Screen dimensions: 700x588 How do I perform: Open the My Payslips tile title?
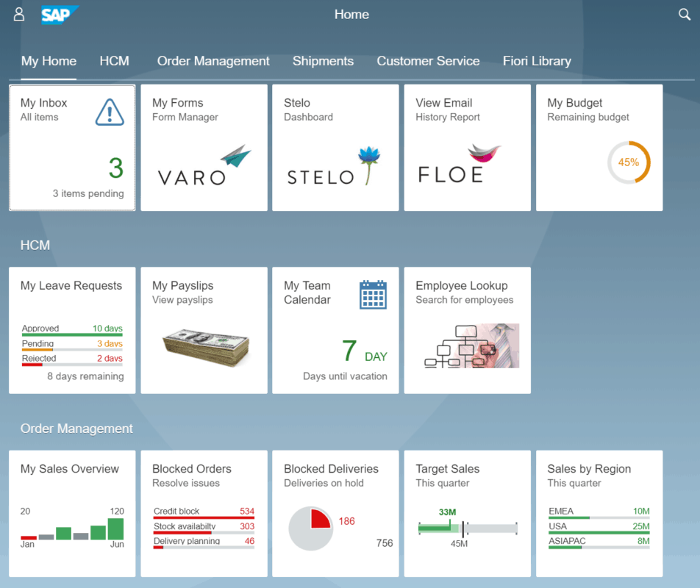[182, 286]
